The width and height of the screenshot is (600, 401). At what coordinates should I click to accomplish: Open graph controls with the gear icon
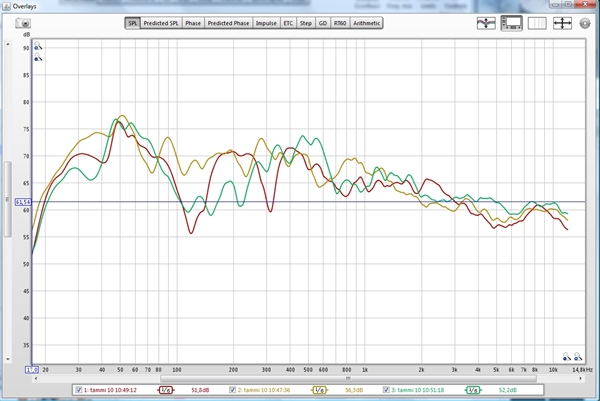[x=585, y=23]
